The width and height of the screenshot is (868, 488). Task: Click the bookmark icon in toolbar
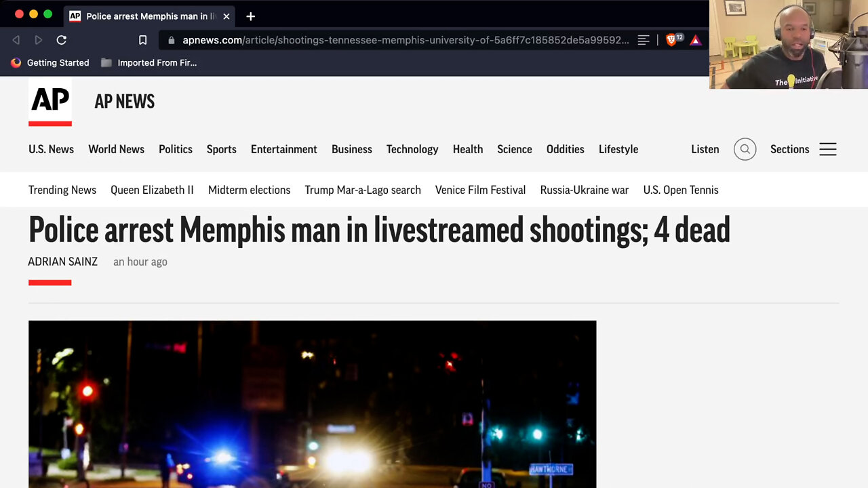pyautogui.click(x=142, y=40)
